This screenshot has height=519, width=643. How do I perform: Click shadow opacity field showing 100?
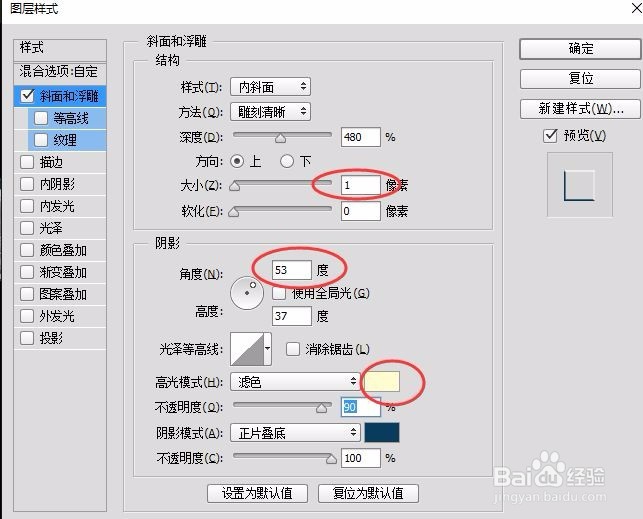[360, 458]
